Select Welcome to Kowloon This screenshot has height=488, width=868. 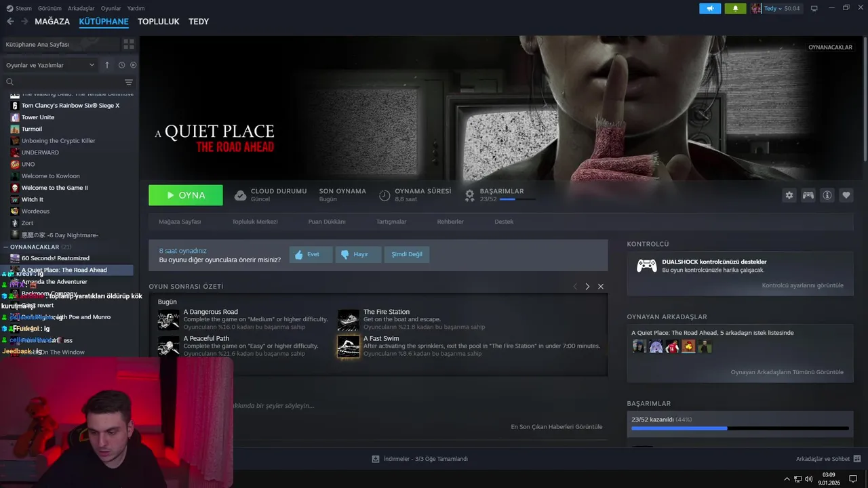point(51,176)
